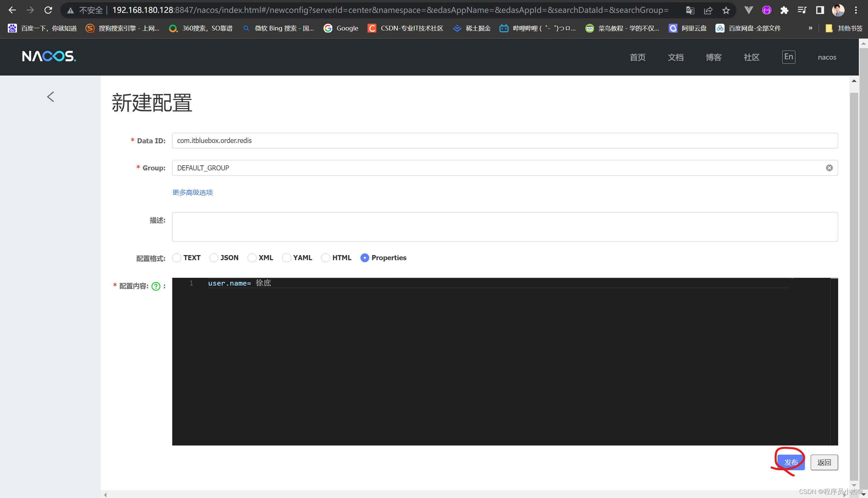This screenshot has width=868, height=498.
Task: Go to 首页 in header
Action: 638,57
